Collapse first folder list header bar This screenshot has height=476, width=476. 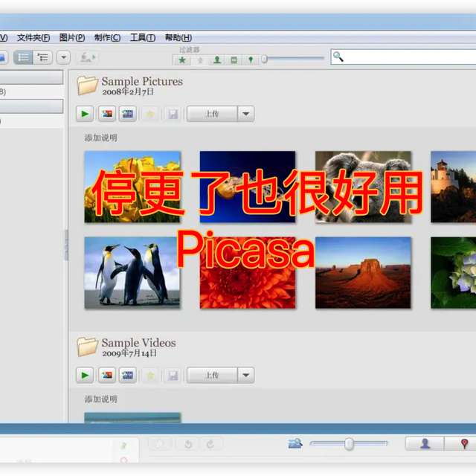click(x=31, y=77)
